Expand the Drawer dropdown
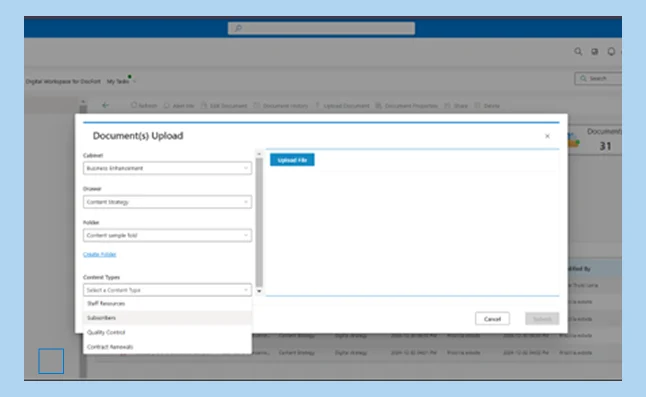The width and height of the screenshot is (646, 397). (167, 202)
